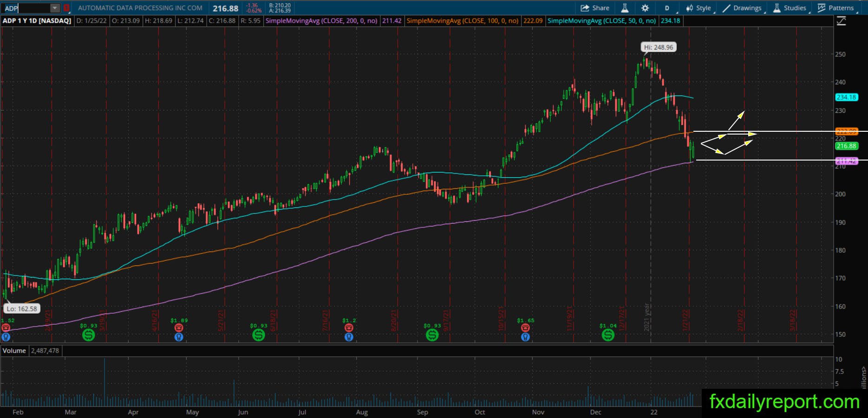Click the 234.18 value after SMA 50 label
Image resolution: width=868 pixels, height=418 pixels.
[670, 21]
